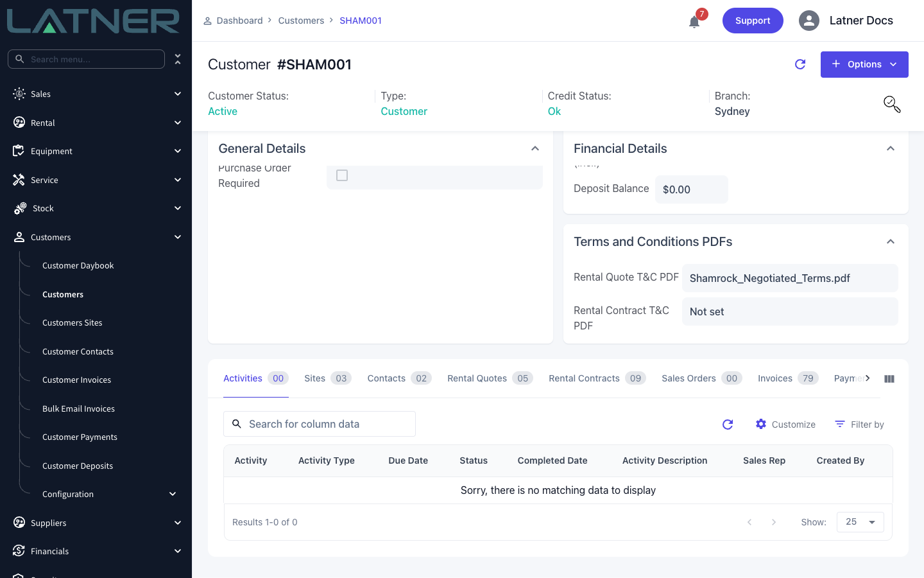Open the Show rows-per-page dropdown
This screenshot has height=578, width=924.
click(860, 522)
